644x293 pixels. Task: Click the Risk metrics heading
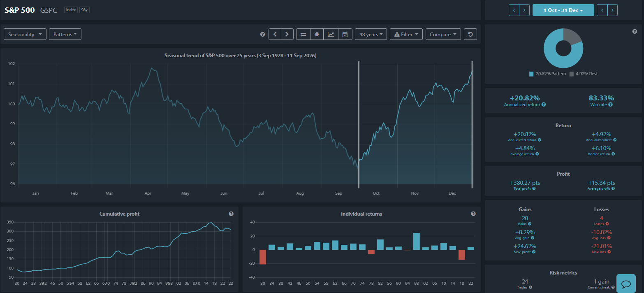[x=563, y=272]
